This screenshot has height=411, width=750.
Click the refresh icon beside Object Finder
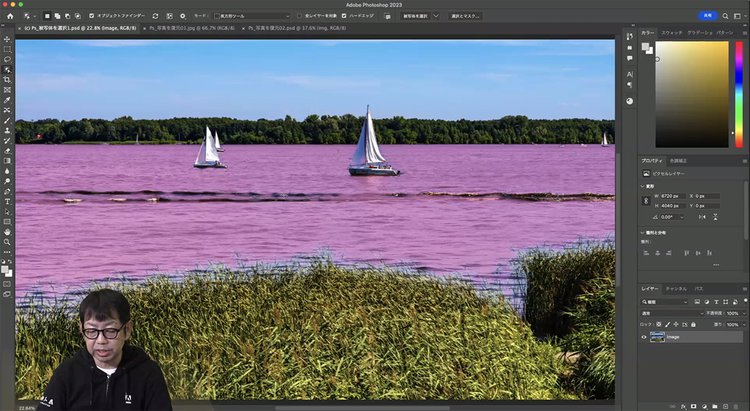pyautogui.click(x=155, y=16)
